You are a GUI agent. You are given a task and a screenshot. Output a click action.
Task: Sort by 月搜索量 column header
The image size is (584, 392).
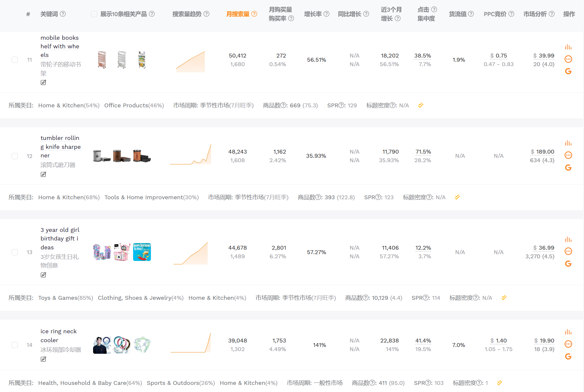[238, 14]
